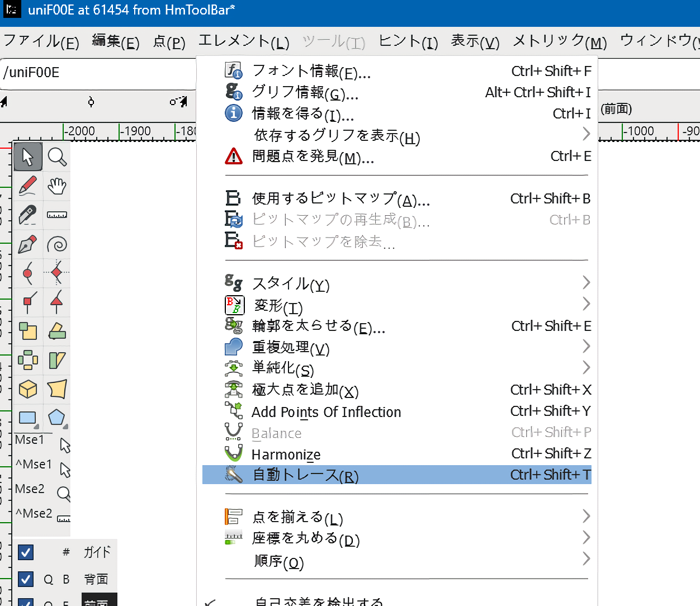Choose the spiro spiral tool
Viewport: 700px width, 606px height.
pyautogui.click(x=57, y=244)
